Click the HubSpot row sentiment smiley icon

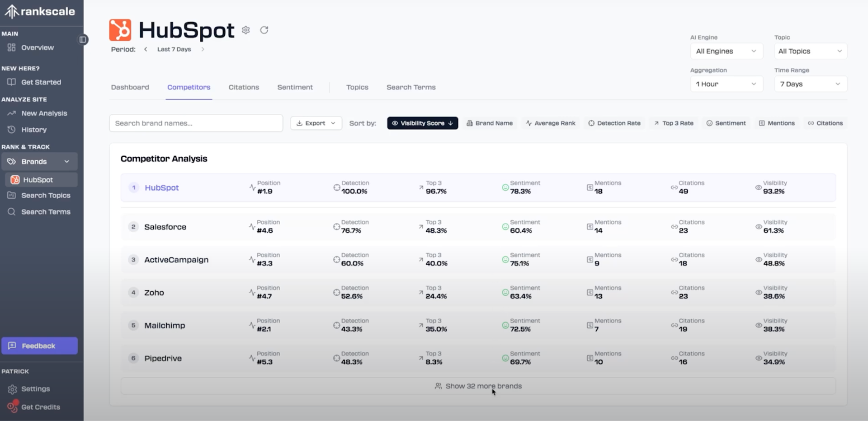pos(505,187)
